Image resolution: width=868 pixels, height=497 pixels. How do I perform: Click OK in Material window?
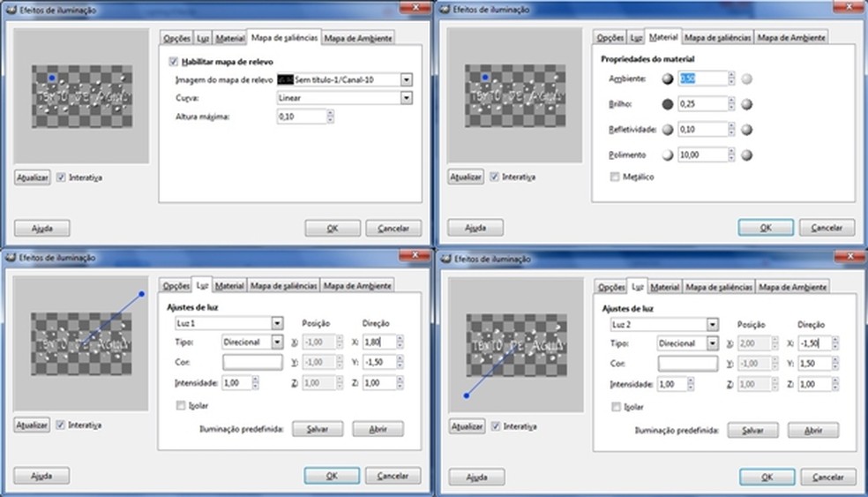(766, 228)
